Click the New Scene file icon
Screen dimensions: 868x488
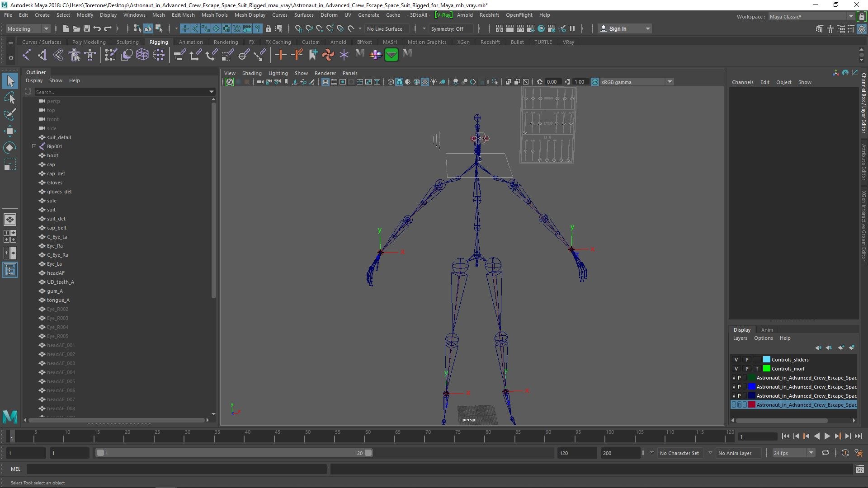[x=66, y=29]
